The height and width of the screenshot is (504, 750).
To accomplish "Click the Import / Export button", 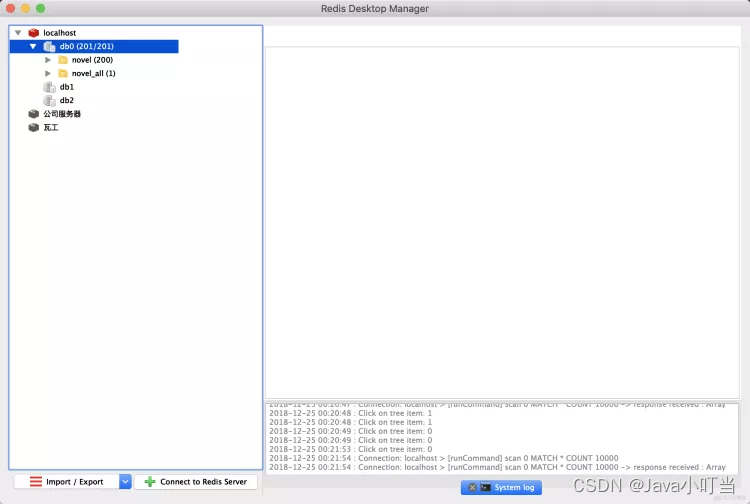I will [66, 482].
